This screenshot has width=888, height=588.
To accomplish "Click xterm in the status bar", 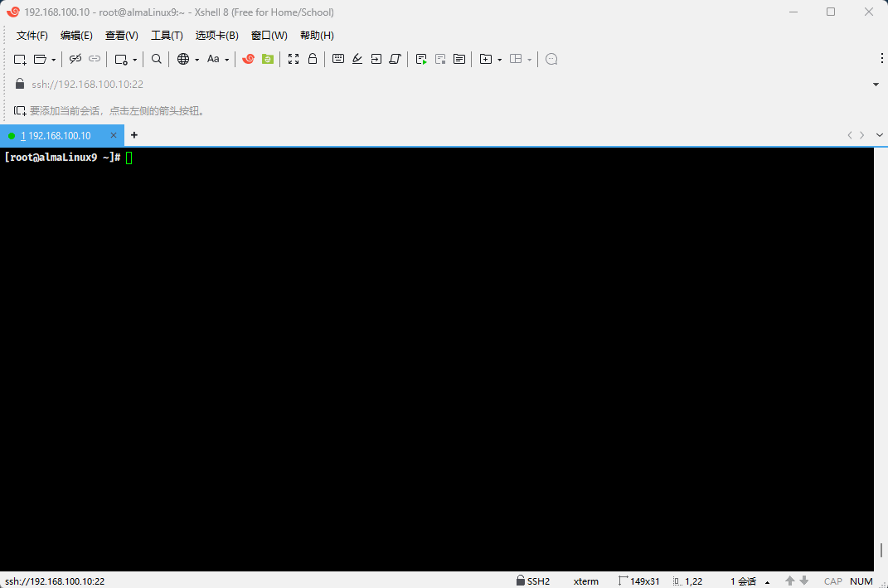I will coord(585,581).
